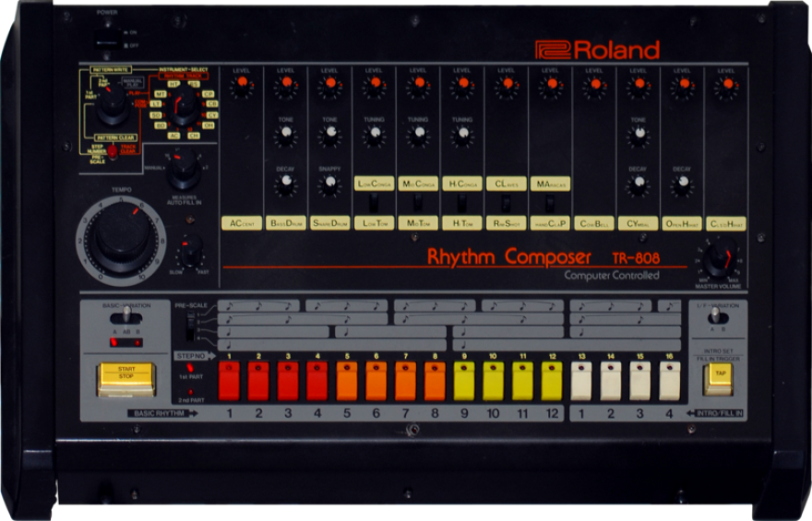Click the Instrument-Select rotary knob
This screenshot has width=812, height=521.
point(184,107)
